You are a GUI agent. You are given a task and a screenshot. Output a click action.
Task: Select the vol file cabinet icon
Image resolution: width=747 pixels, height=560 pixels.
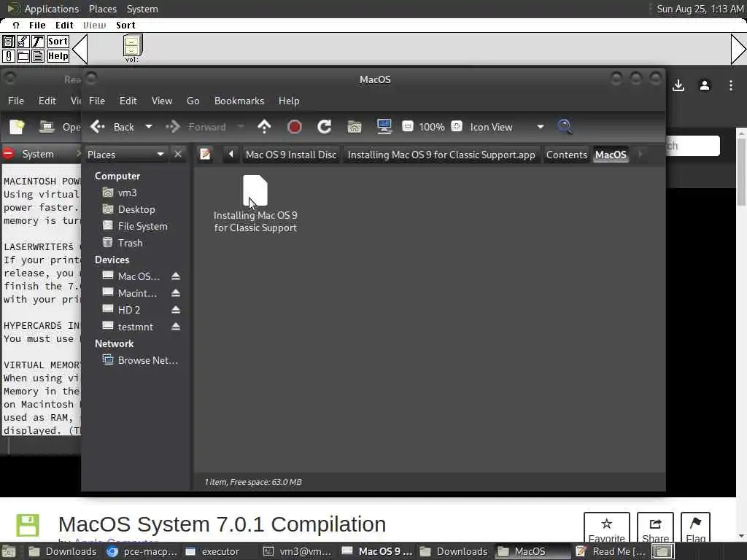coord(132,48)
